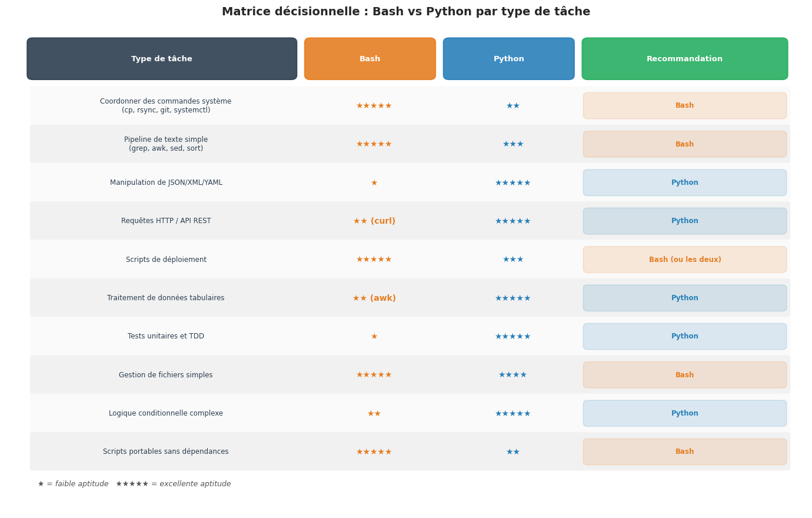Click the chart title 'Matrice décisionnelle'

(405, 12)
